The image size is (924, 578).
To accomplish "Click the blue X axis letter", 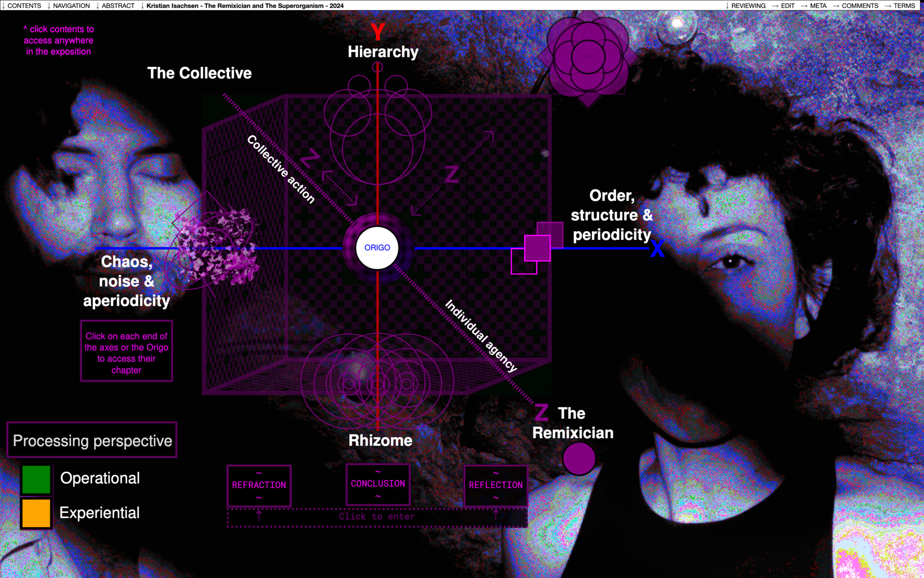I will [x=657, y=249].
